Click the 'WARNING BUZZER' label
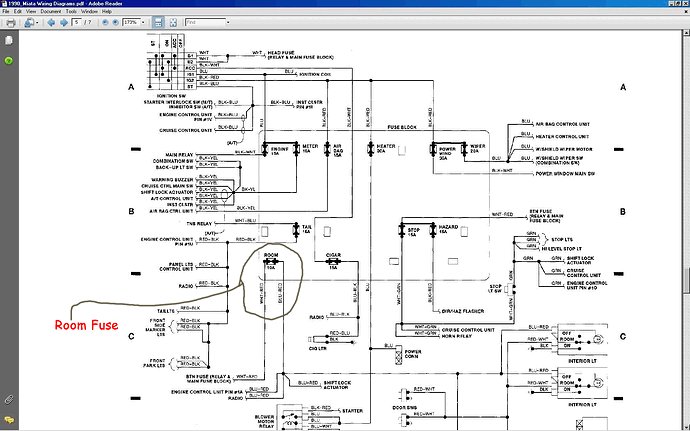The height and width of the screenshot is (431, 690). point(172,180)
